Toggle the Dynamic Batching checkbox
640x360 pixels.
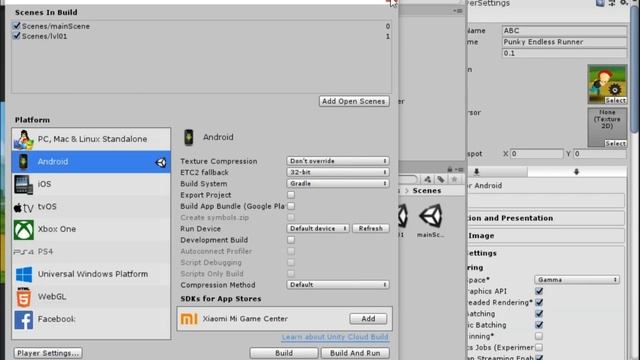(539, 325)
